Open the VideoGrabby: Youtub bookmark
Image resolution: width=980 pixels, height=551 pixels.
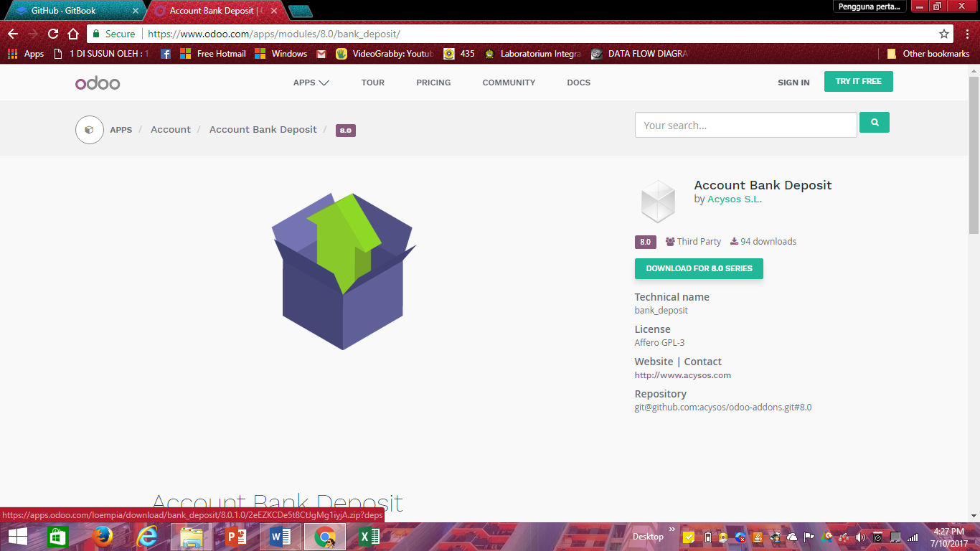[385, 54]
